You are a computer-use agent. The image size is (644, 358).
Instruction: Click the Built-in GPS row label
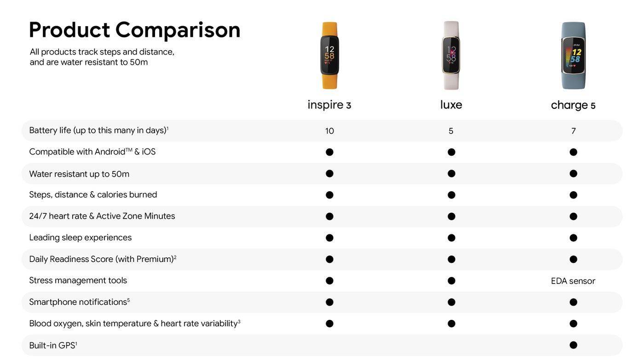53,346
